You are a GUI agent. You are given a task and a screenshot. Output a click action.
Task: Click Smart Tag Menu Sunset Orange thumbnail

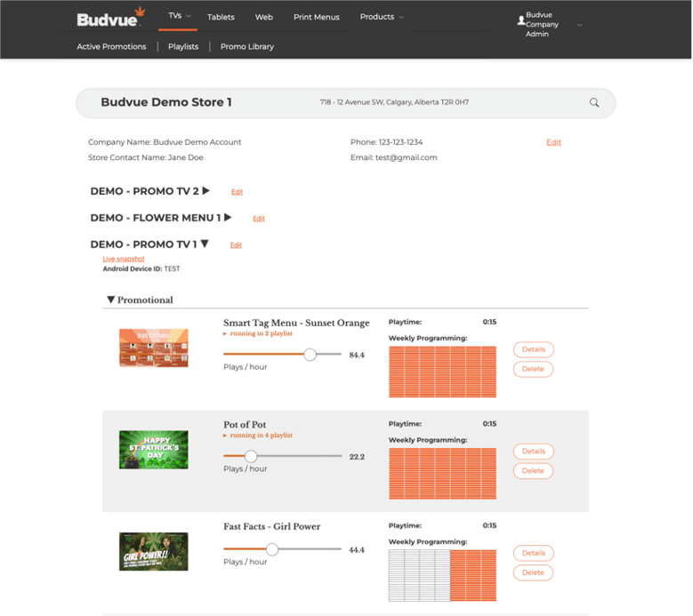153,348
